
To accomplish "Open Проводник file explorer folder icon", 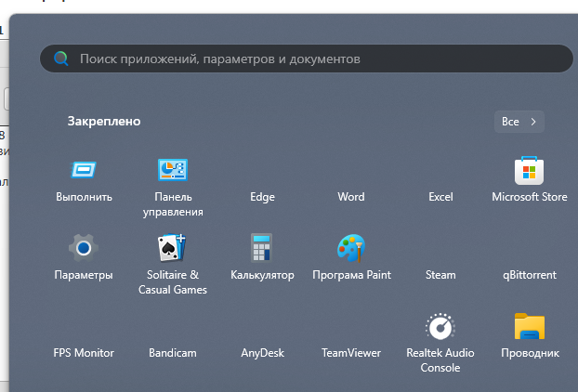I will click(530, 326).
